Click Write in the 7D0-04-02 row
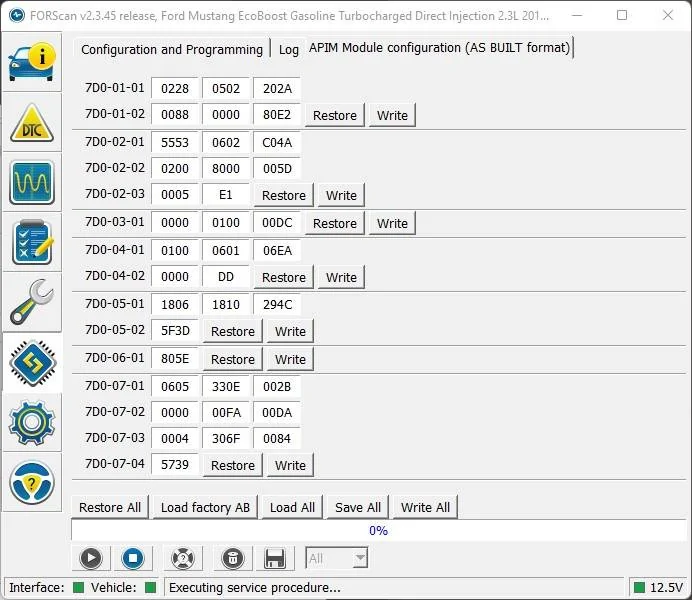This screenshot has width=692, height=600. [341, 277]
